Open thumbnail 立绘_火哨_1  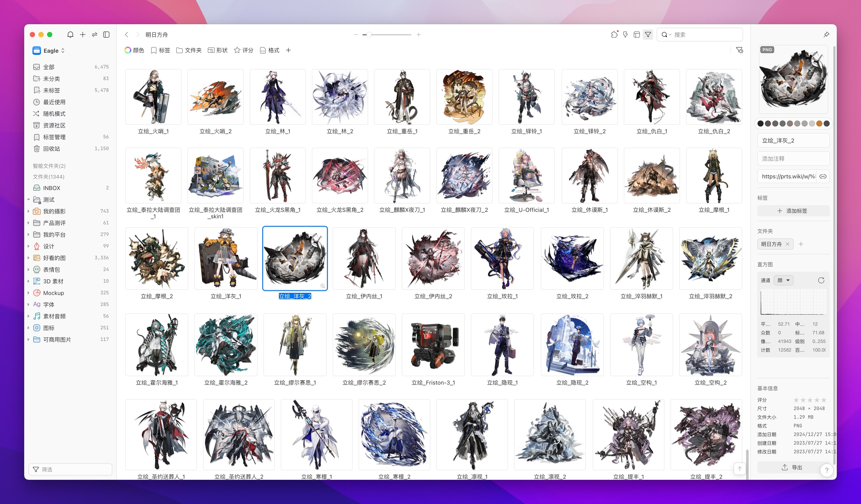153,97
